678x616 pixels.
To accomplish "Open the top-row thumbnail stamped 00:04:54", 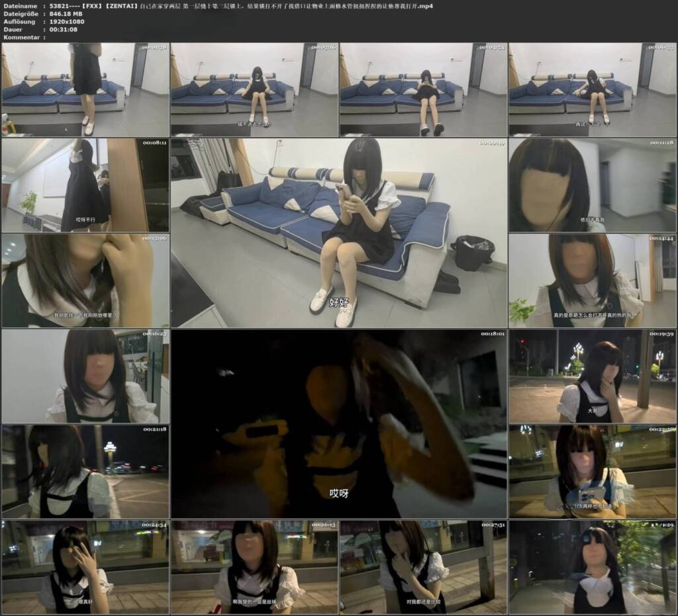I will pyautogui.click(x=423, y=89).
